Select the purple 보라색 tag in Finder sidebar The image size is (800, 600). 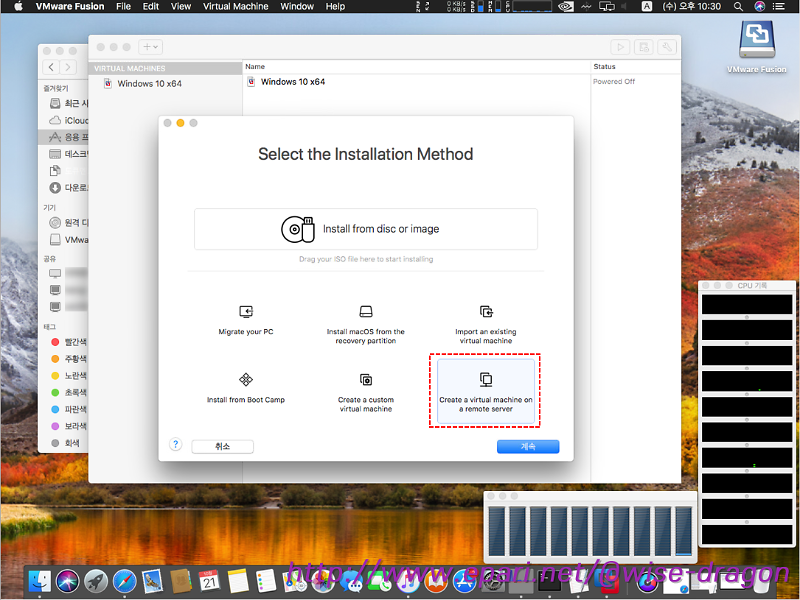pyautogui.click(x=69, y=426)
